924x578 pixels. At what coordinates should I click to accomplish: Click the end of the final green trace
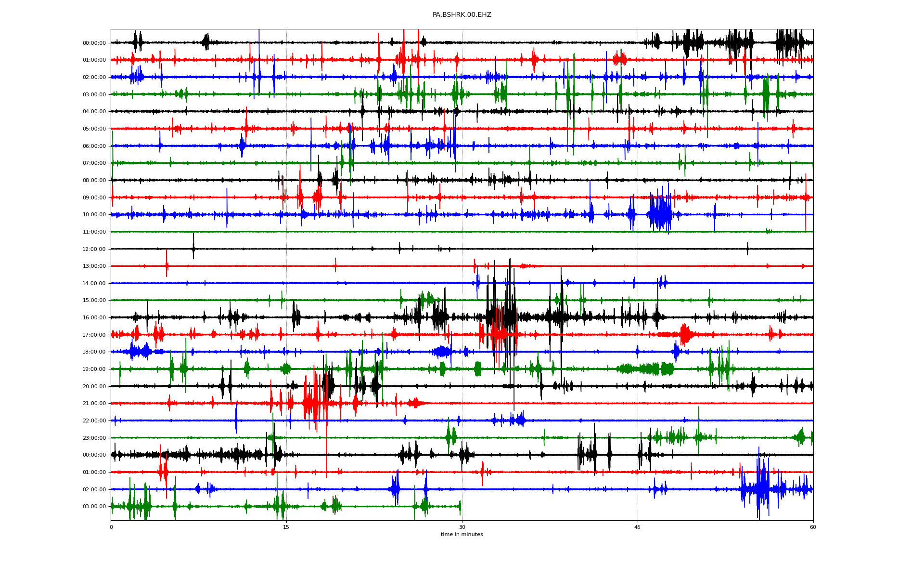click(460, 507)
